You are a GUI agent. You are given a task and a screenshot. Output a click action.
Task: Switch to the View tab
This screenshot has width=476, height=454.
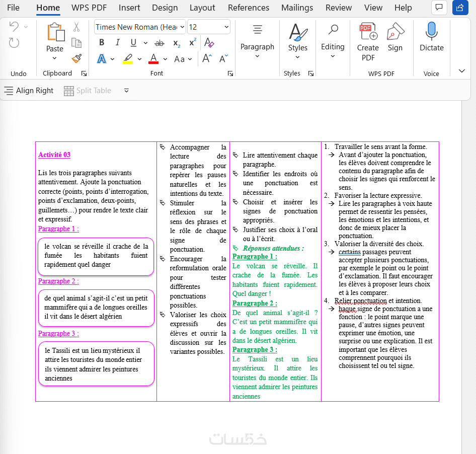(x=373, y=8)
